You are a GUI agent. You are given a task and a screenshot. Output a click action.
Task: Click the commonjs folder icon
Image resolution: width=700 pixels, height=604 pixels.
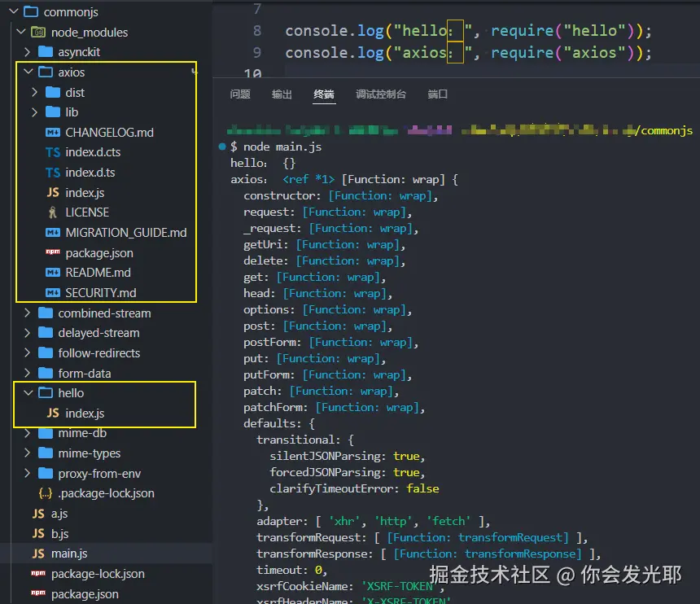31,11
